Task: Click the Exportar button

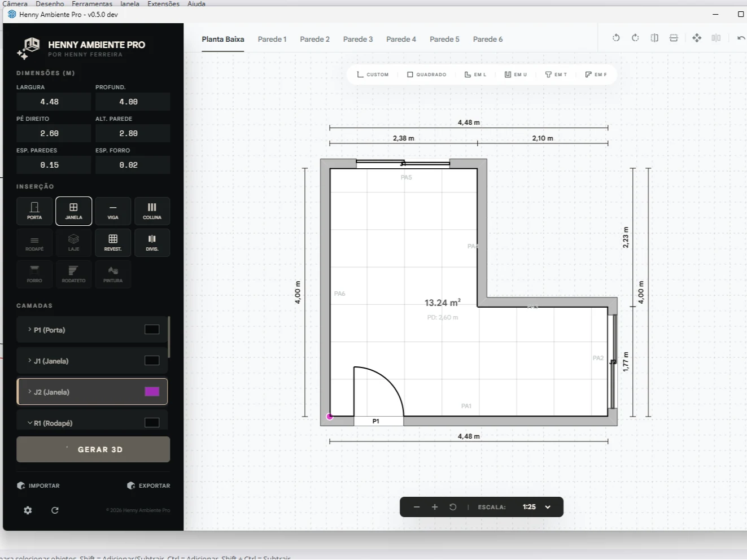Action: 148,485
